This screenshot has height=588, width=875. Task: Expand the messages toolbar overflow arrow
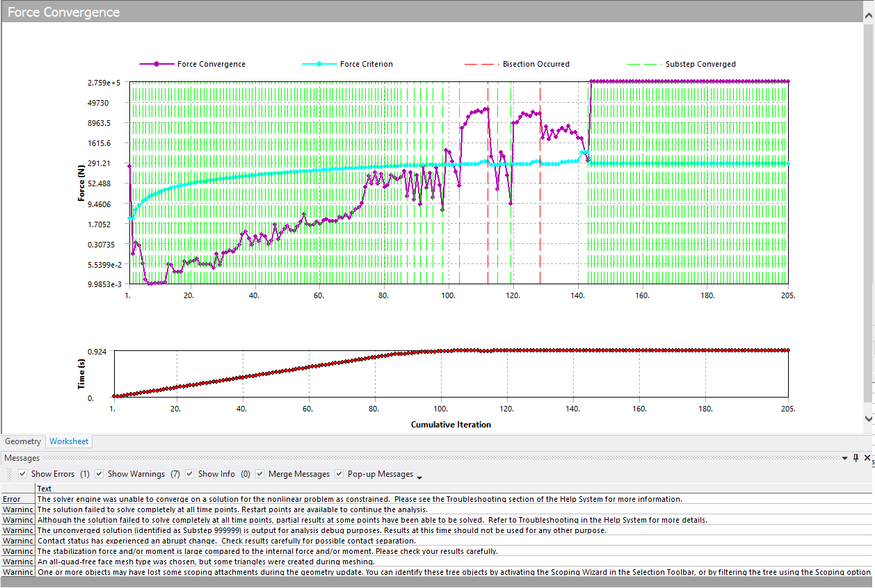[x=419, y=477]
